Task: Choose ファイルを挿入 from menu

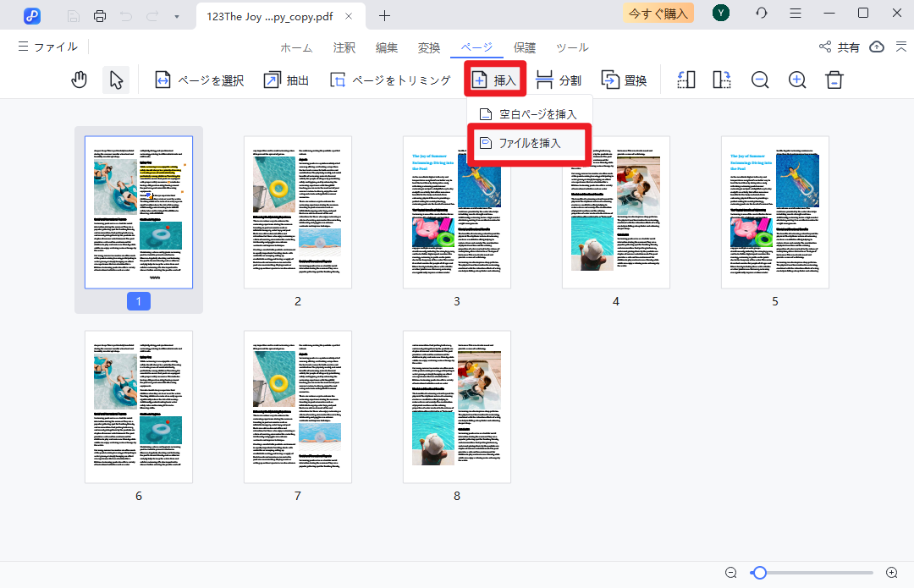Action: 529,143
